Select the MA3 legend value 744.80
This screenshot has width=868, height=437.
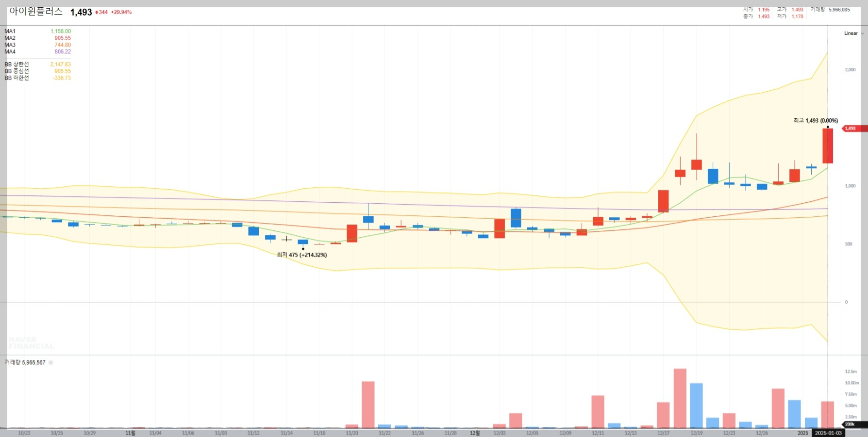point(63,45)
